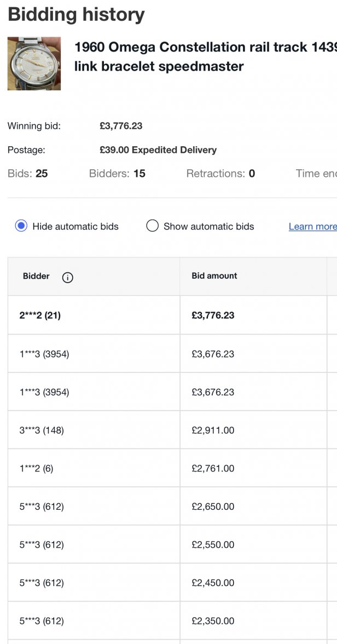Click the Bidder column header

(36, 277)
